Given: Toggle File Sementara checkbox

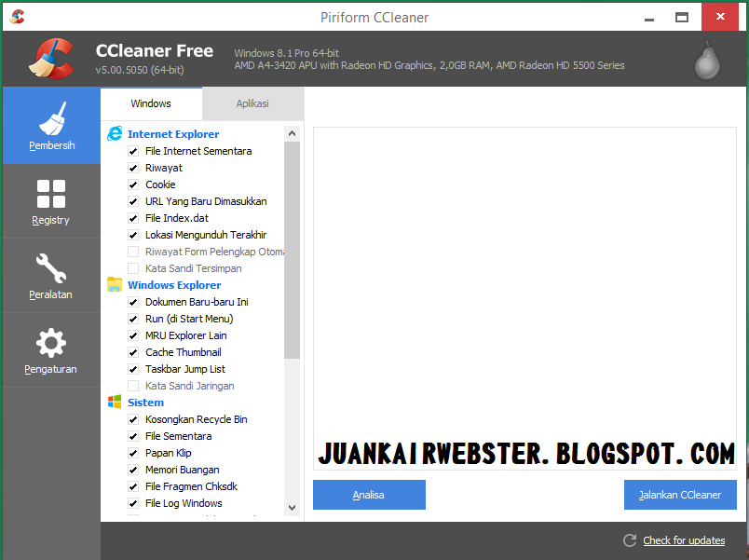Looking at the screenshot, I should tap(133, 437).
